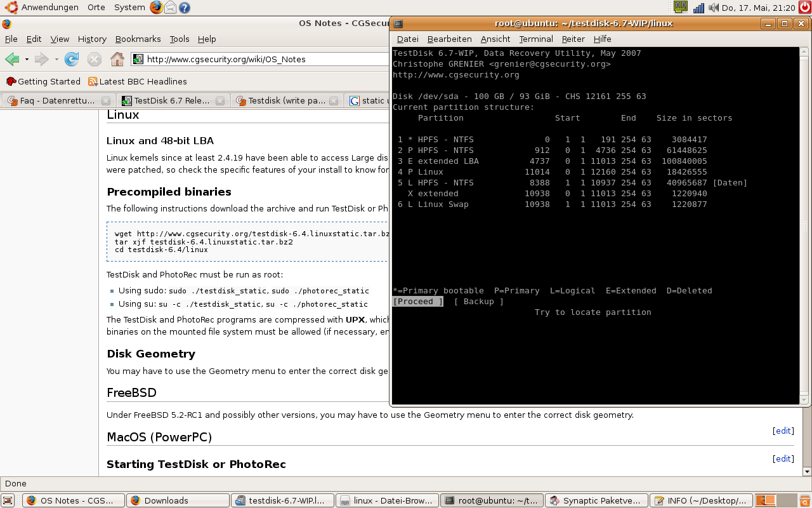Image resolution: width=812 pixels, height=508 pixels.
Task: Switch to Downloads taskbar window
Action: pyautogui.click(x=178, y=500)
